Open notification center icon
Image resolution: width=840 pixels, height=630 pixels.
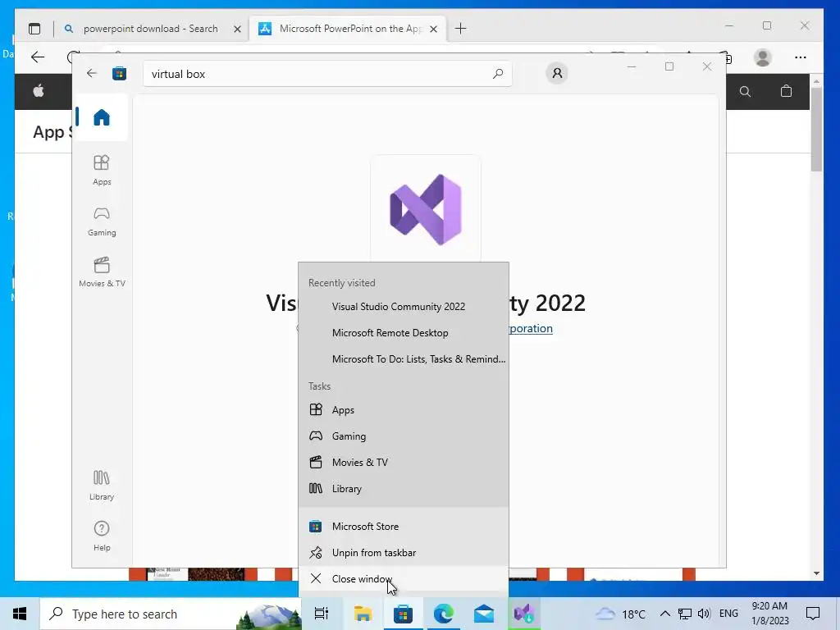tap(813, 614)
